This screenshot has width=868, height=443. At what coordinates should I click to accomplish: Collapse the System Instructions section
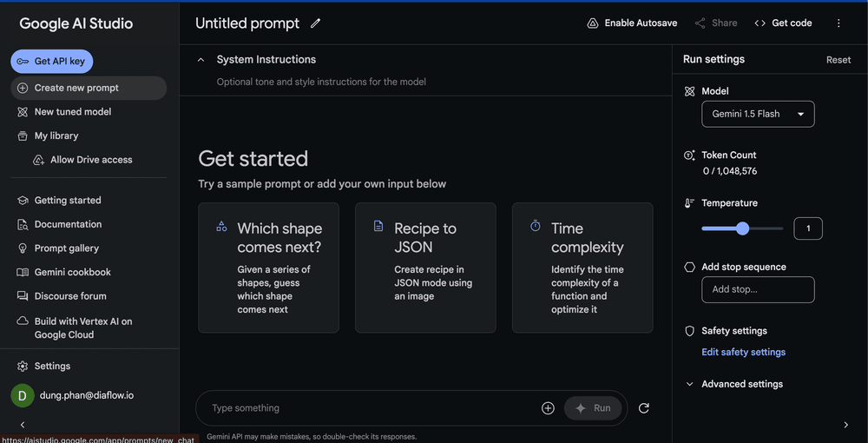click(201, 60)
